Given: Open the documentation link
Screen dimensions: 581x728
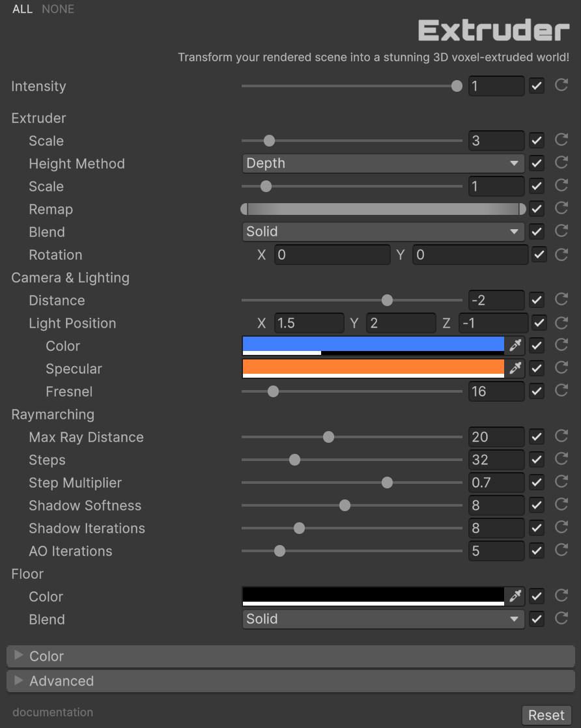Looking at the screenshot, I should click(x=53, y=712).
